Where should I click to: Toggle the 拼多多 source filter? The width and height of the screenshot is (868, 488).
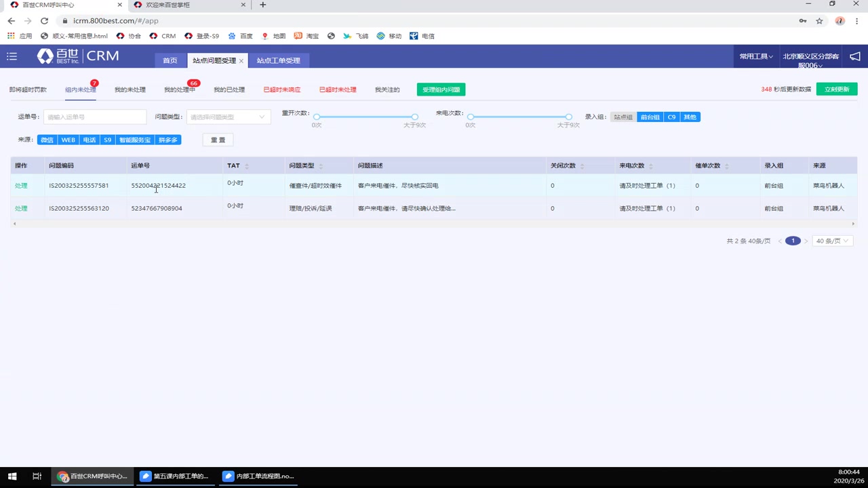click(167, 140)
